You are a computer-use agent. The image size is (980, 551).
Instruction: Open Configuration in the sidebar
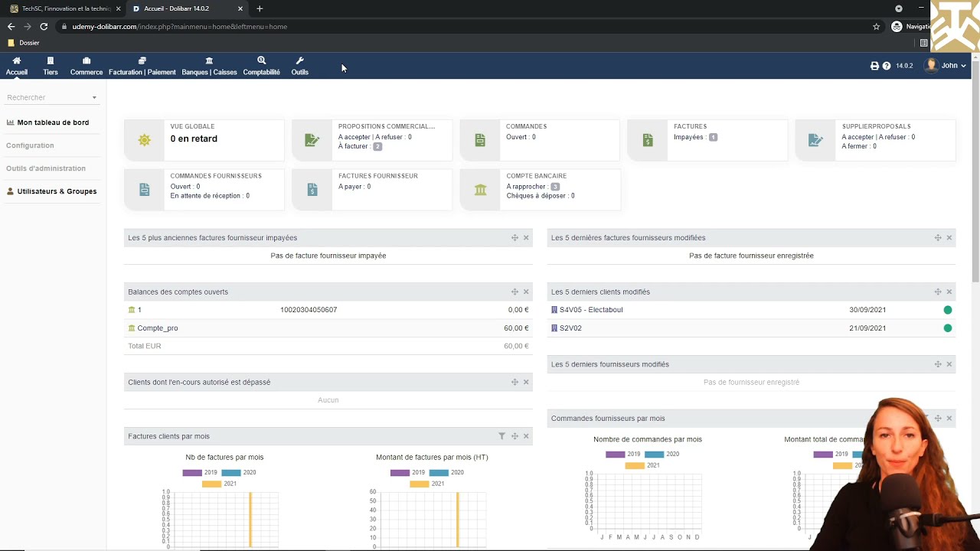point(30,145)
